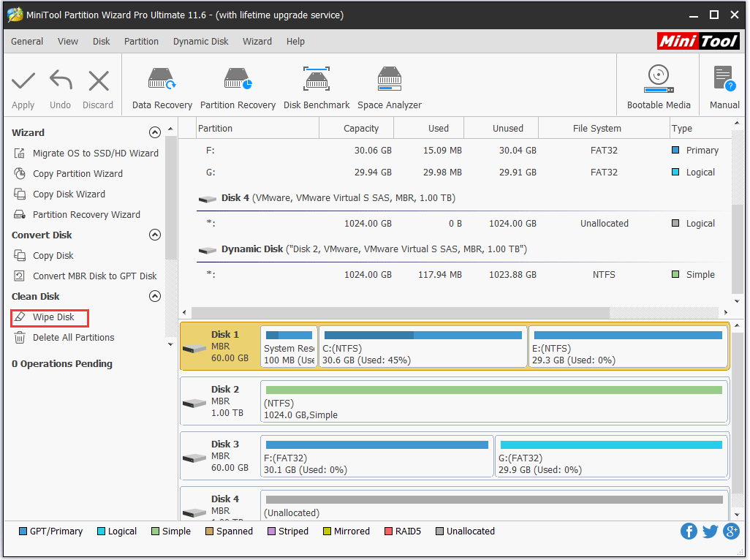
Task: Click Delete All Partitions trash icon
Action: coord(20,338)
